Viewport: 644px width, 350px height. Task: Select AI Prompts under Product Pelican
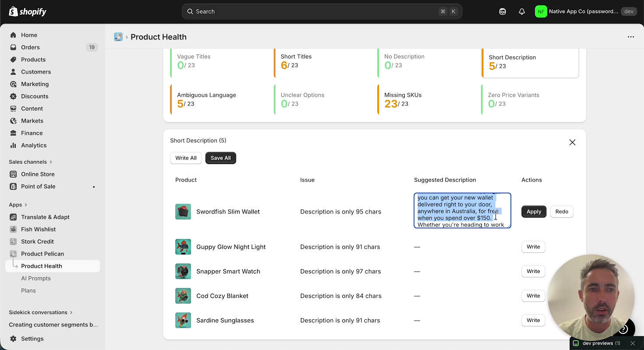click(x=36, y=278)
